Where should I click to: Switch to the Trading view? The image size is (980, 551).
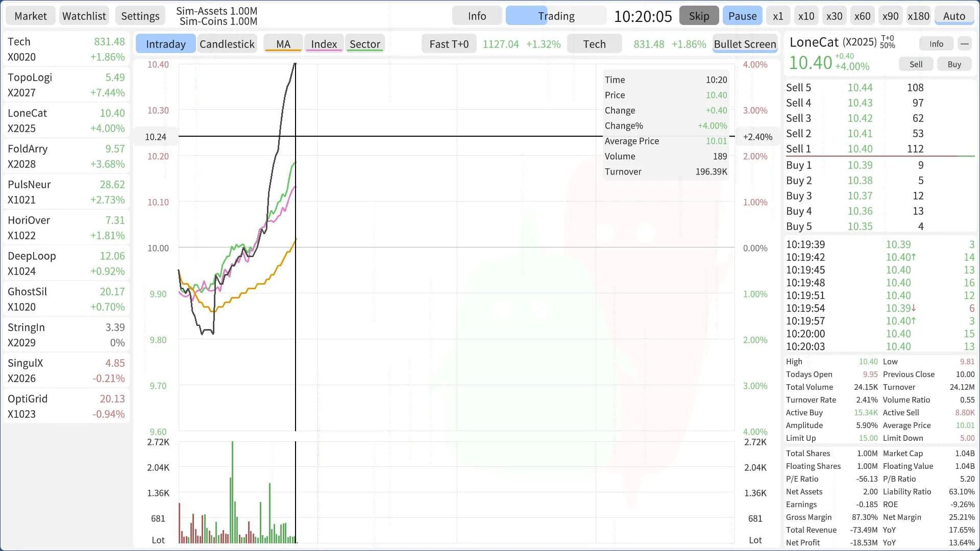(556, 16)
